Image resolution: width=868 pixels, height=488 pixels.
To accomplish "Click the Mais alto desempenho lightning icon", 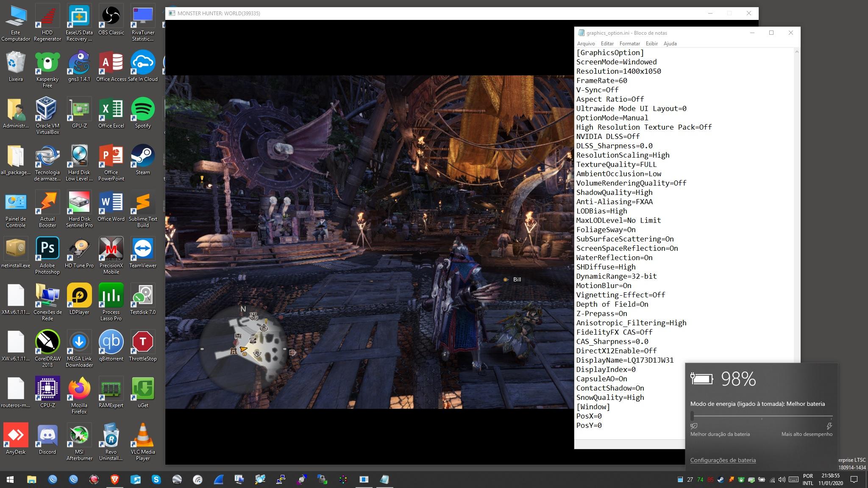I will (x=829, y=426).
